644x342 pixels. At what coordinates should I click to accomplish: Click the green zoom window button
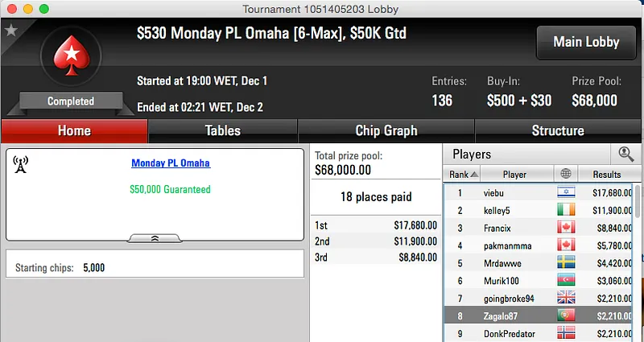(x=43, y=8)
